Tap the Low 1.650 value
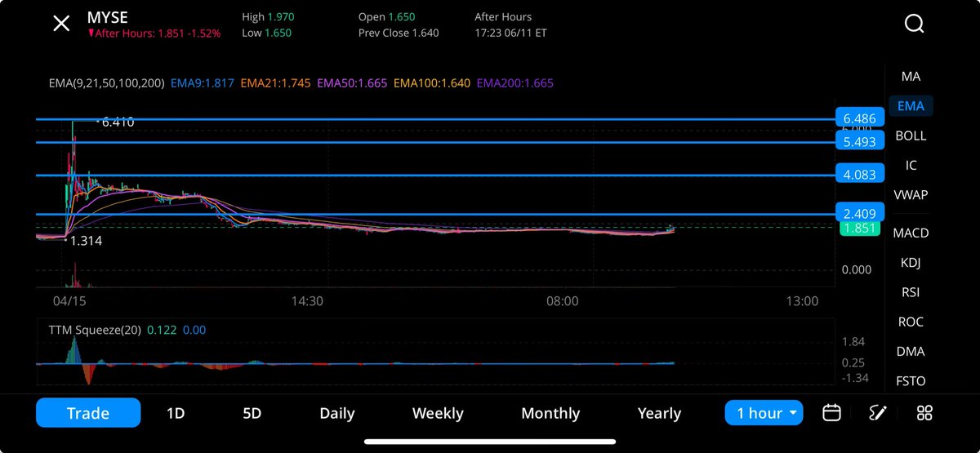 coord(266,33)
